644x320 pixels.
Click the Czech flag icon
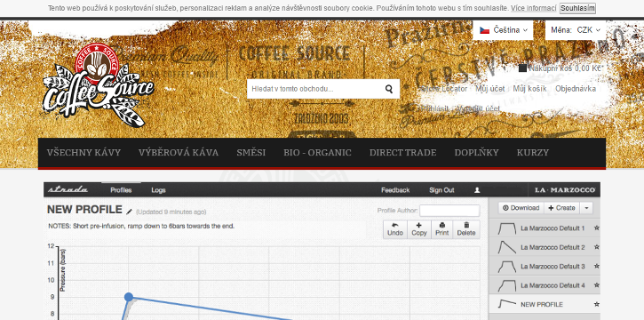coord(484,30)
